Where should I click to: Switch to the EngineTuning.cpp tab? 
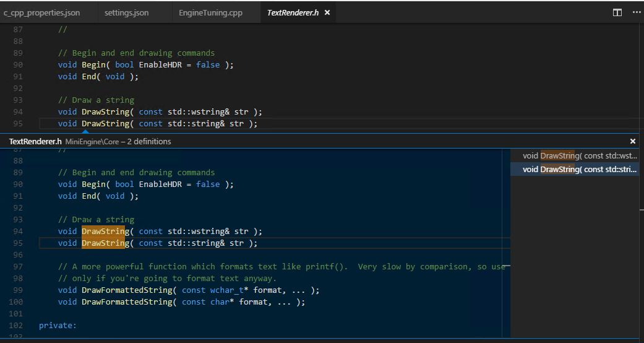(210, 12)
